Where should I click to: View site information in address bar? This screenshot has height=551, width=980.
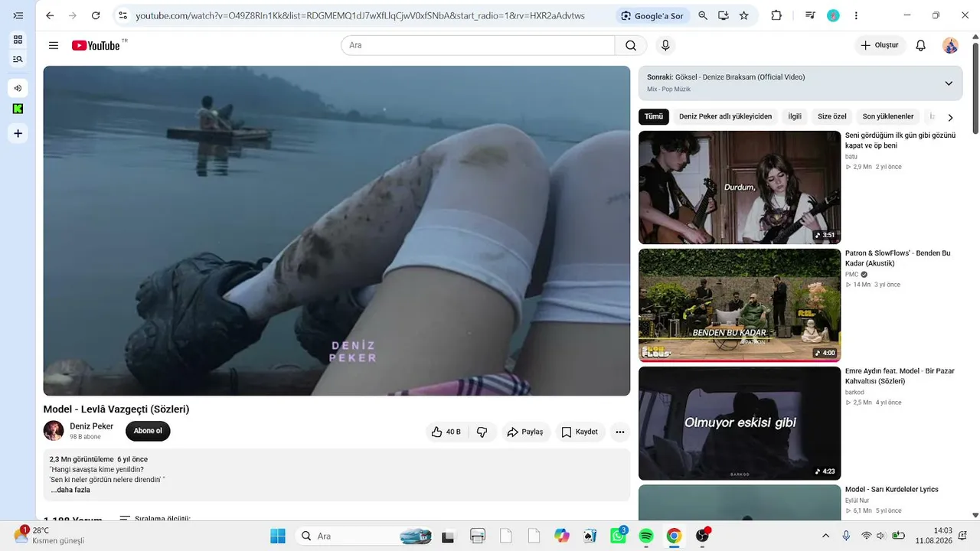[123, 15]
